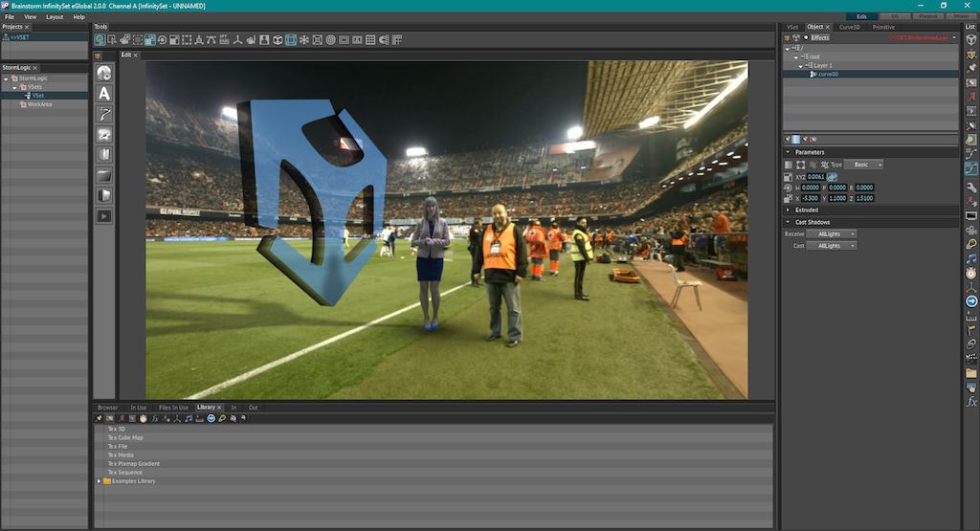Open the Type dropdown showing Basic
980x531 pixels.
(x=867, y=165)
